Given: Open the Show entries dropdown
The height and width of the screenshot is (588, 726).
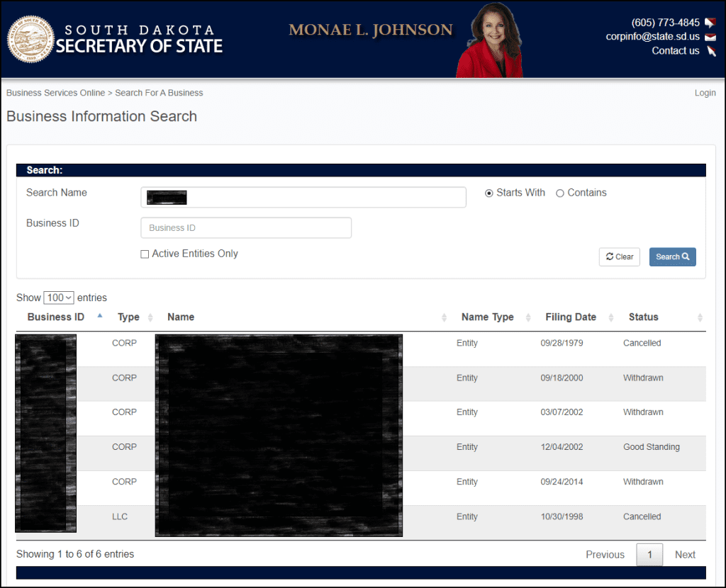Looking at the screenshot, I should tap(59, 298).
